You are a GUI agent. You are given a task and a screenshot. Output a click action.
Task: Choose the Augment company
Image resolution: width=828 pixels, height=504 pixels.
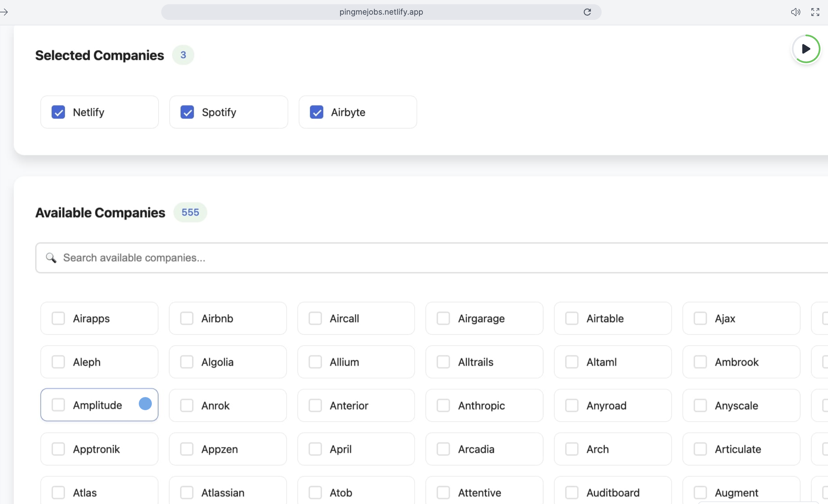coord(741,490)
